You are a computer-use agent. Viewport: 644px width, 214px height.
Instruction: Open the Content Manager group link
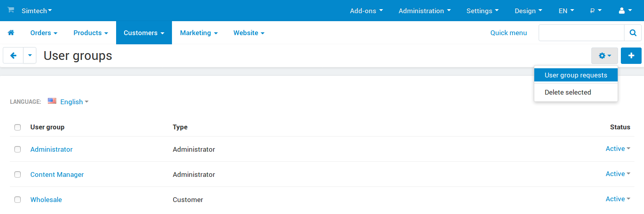coord(57,174)
